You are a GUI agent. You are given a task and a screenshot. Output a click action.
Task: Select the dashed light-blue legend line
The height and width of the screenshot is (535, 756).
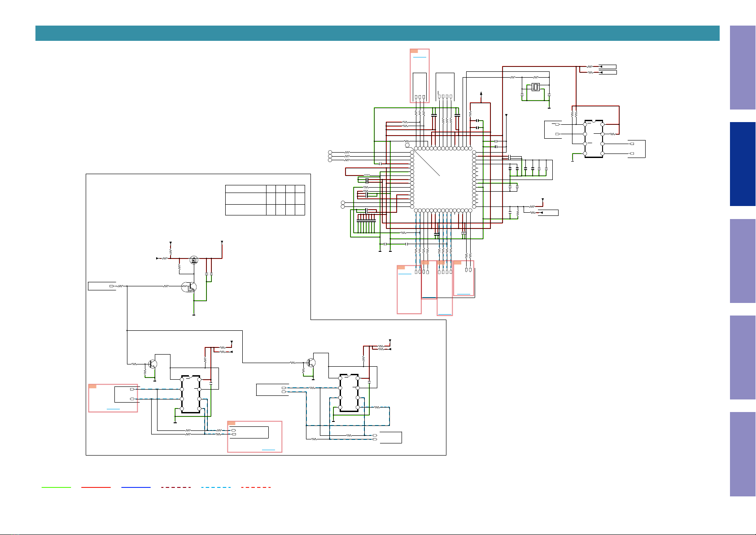tap(216, 487)
